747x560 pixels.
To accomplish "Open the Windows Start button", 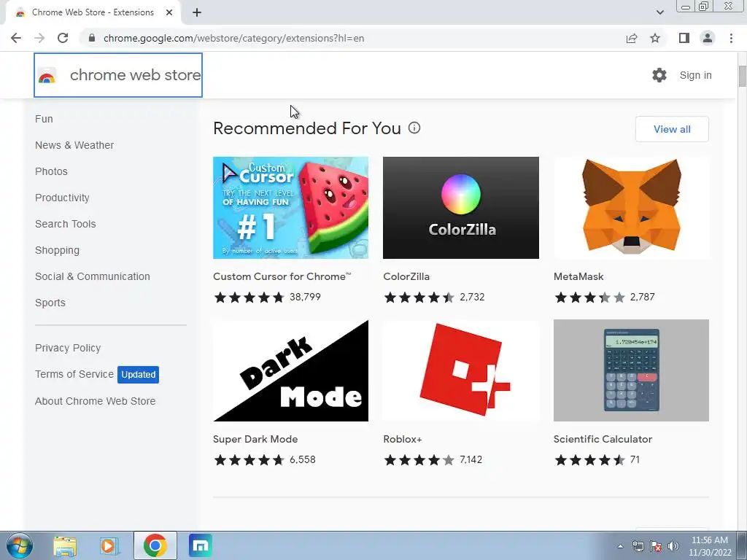I will 20,545.
